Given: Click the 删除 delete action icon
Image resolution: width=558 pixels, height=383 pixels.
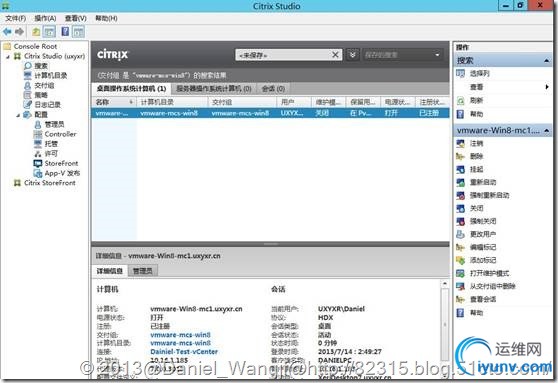Looking at the screenshot, I should tap(460, 156).
